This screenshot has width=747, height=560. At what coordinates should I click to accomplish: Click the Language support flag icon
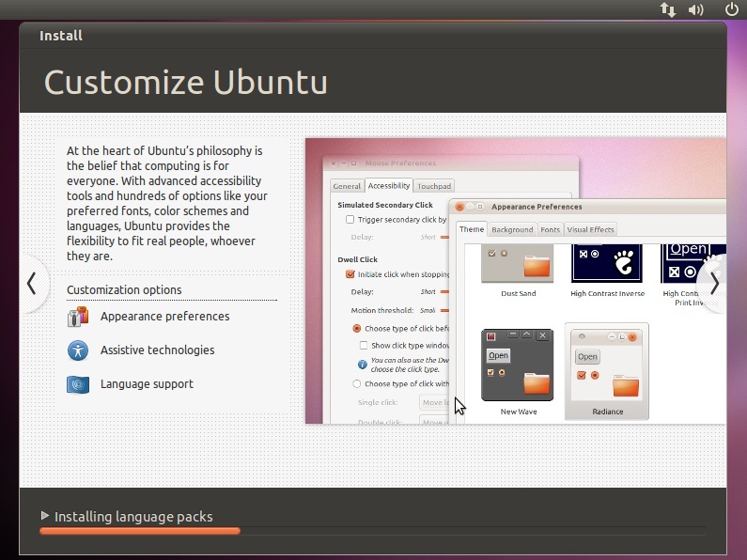coord(78,384)
